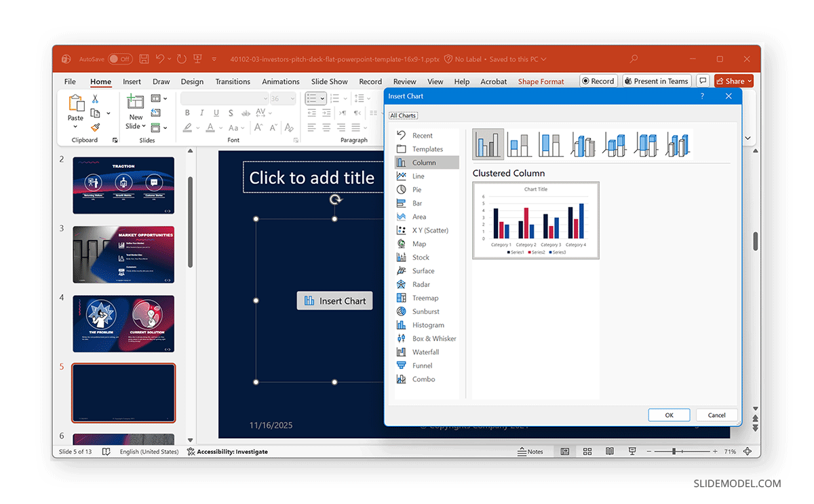Toggle Bold formatting in the Font group
Image resolution: width=814 pixels, height=504 pixels.
click(x=187, y=113)
